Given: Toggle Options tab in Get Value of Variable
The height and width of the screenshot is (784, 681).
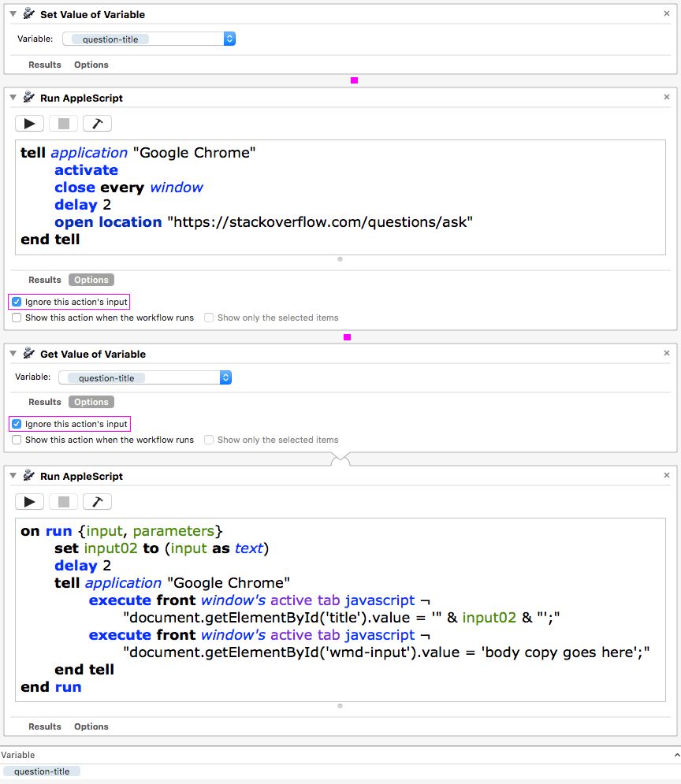Looking at the screenshot, I should coord(91,402).
